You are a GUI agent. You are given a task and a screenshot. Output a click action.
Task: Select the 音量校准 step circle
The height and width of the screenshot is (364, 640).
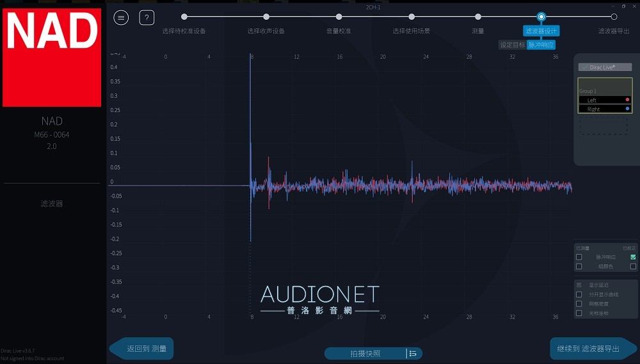click(x=339, y=17)
